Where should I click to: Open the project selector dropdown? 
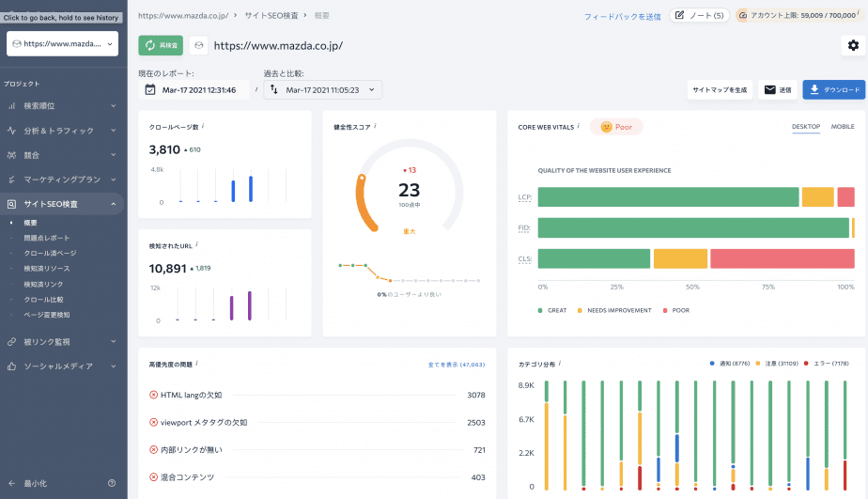click(62, 43)
